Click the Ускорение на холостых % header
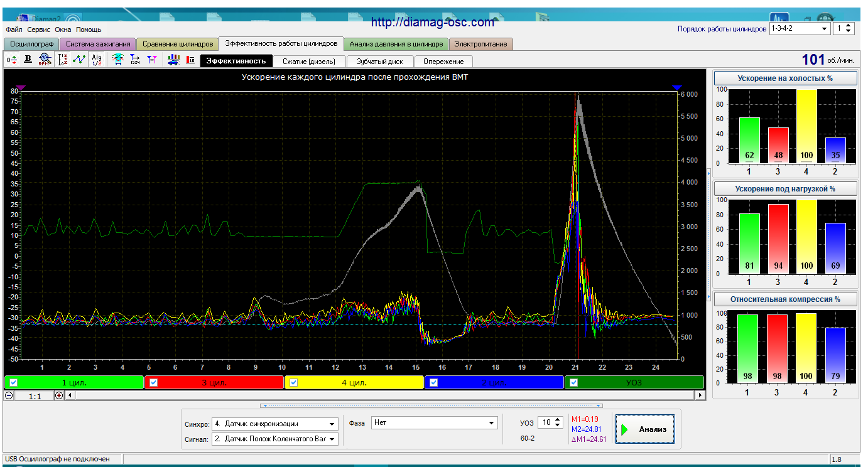This screenshot has height=467, width=868. (785, 78)
